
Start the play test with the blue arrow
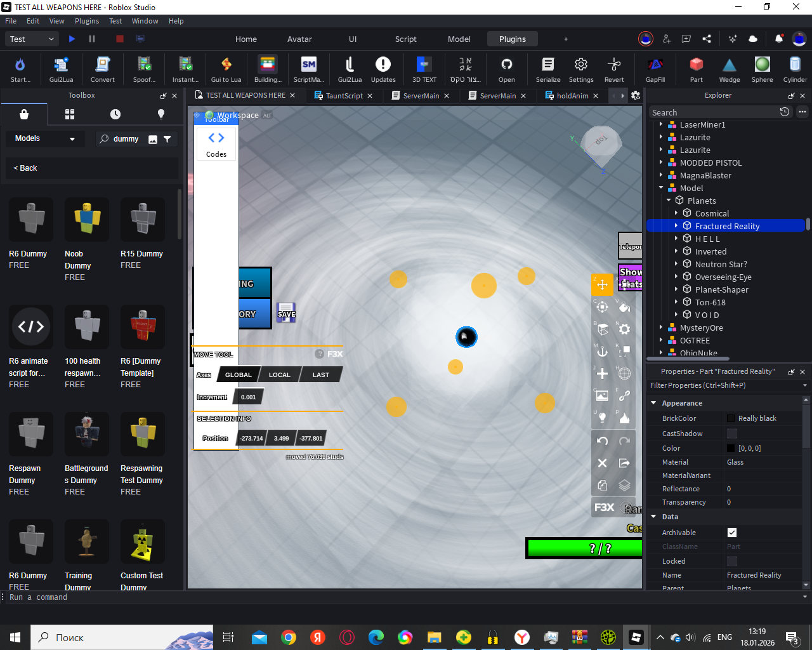point(72,39)
